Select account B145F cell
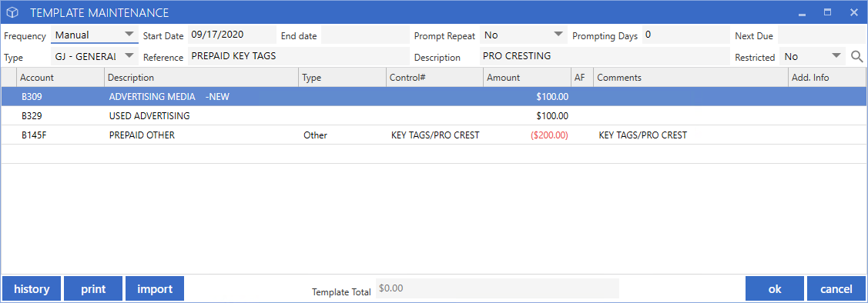Viewport: 868px width, 303px height. [x=60, y=135]
